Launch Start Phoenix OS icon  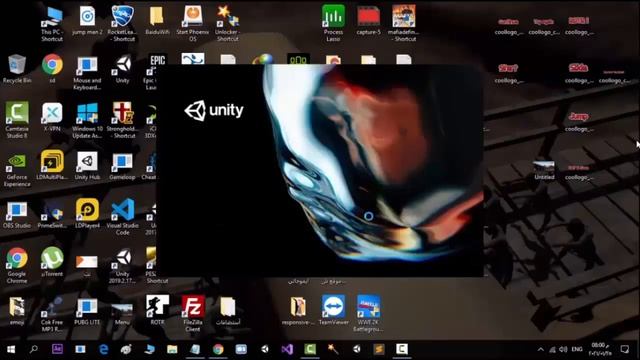[x=192, y=24]
